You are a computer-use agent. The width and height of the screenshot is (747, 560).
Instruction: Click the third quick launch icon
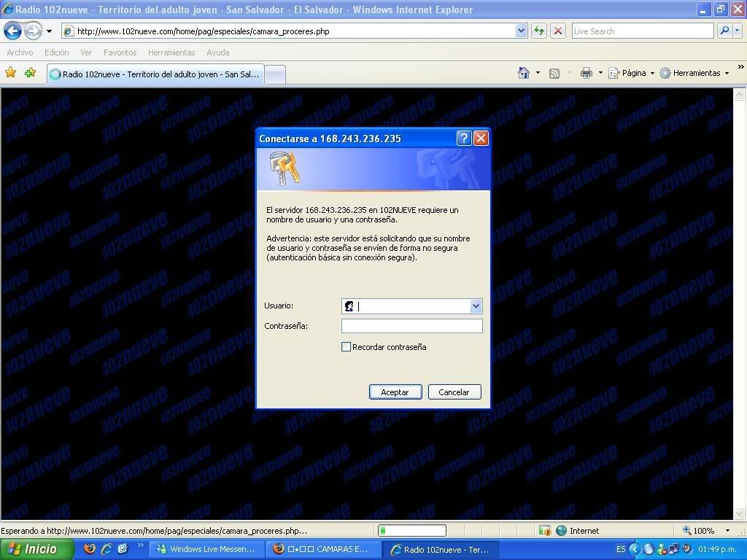tap(123, 549)
